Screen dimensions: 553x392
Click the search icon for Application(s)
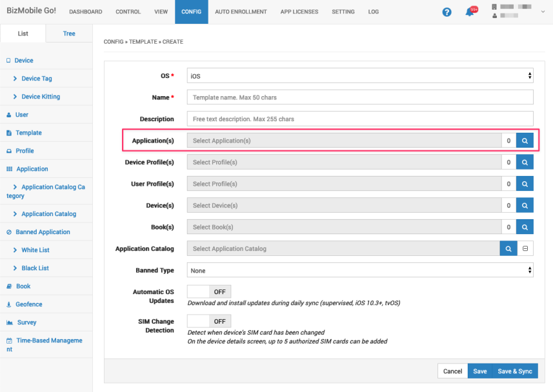[525, 141]
